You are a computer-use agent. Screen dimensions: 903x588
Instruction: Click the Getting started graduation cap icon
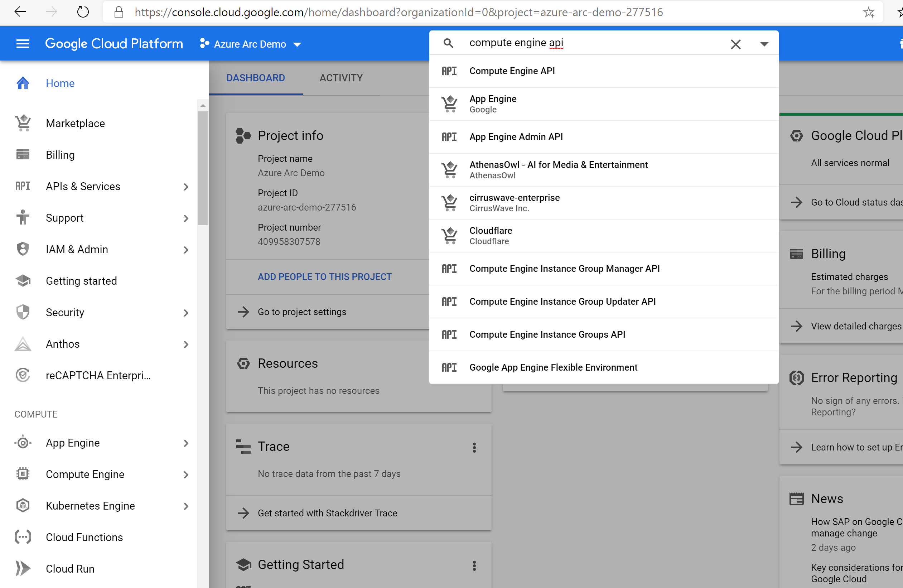[x=23, y=281]
